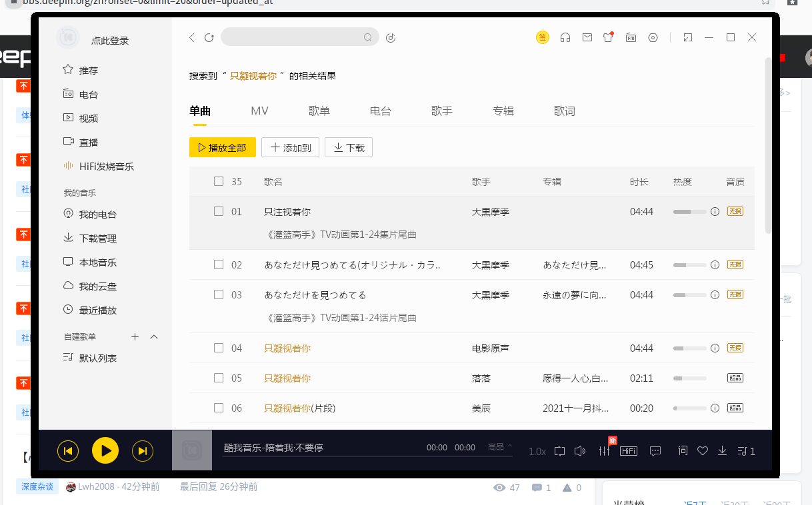Screen dimensions: 812x505
Task: Select the checkbox for song 05
Action: 219,378
